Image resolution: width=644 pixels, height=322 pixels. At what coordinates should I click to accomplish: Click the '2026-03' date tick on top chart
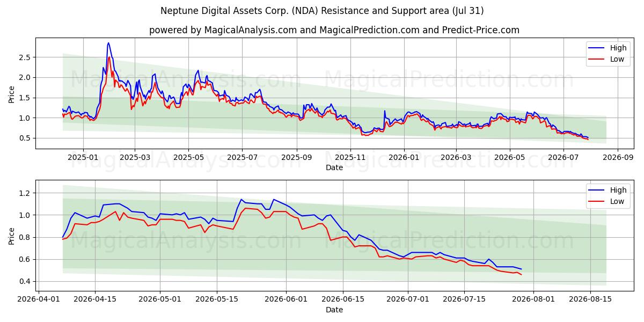coord(455,157)
